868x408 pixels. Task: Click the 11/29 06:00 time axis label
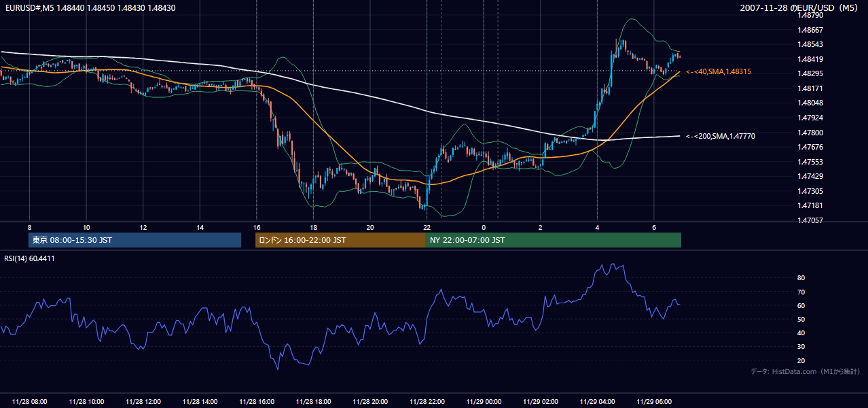tap(654, 402)
